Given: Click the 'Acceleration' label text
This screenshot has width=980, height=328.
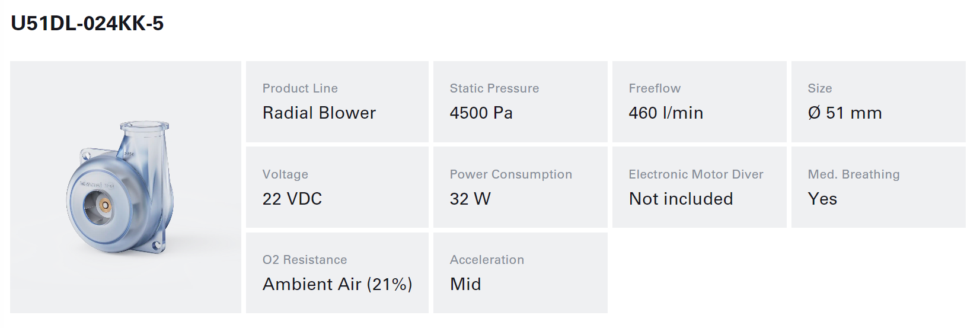Looking at the screenshot, I should (487, 260).
